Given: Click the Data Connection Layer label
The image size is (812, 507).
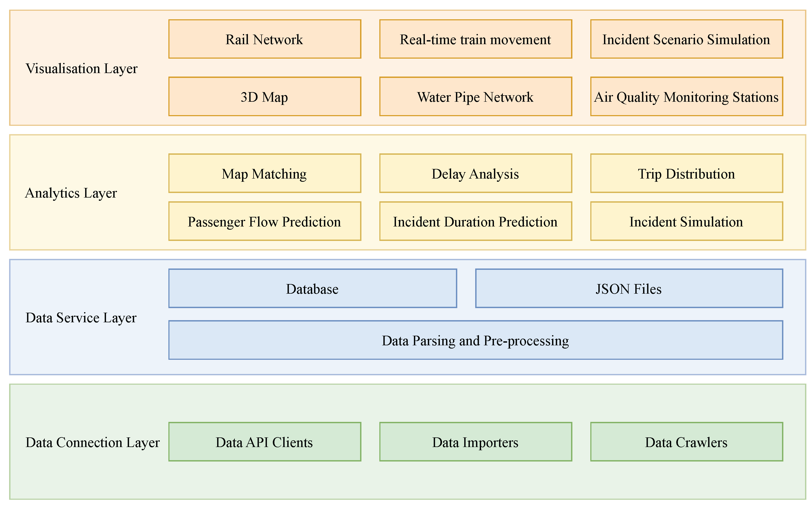Looking at the screenshot, I should (x=93, y=442).
